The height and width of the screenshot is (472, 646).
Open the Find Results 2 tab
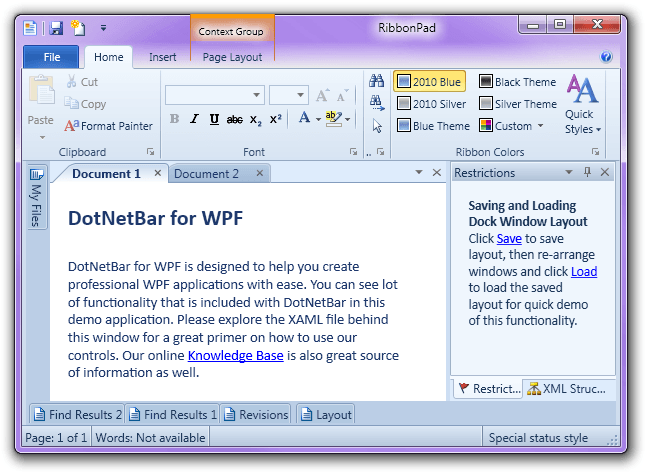click(x=77, y=414)
